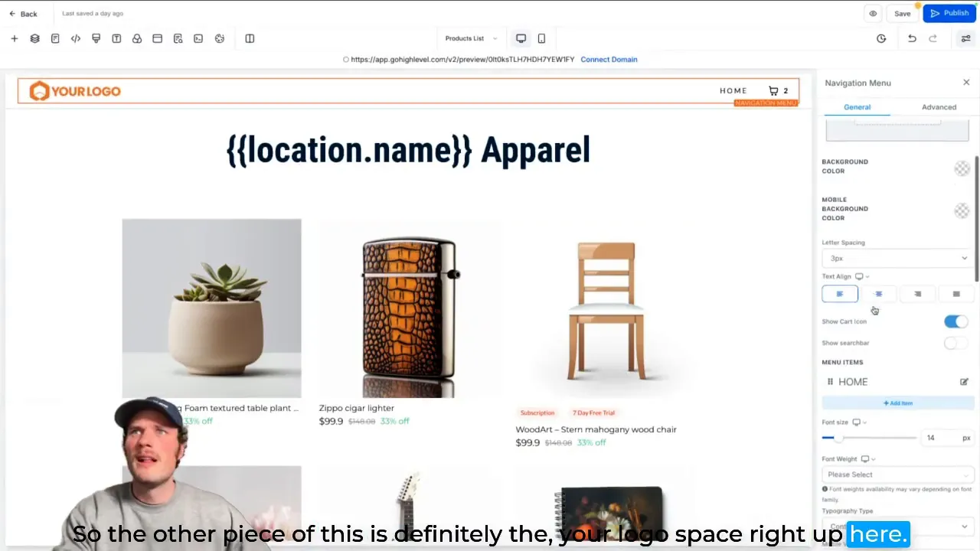
Task: Click the Save button
Action: [902, 14]
